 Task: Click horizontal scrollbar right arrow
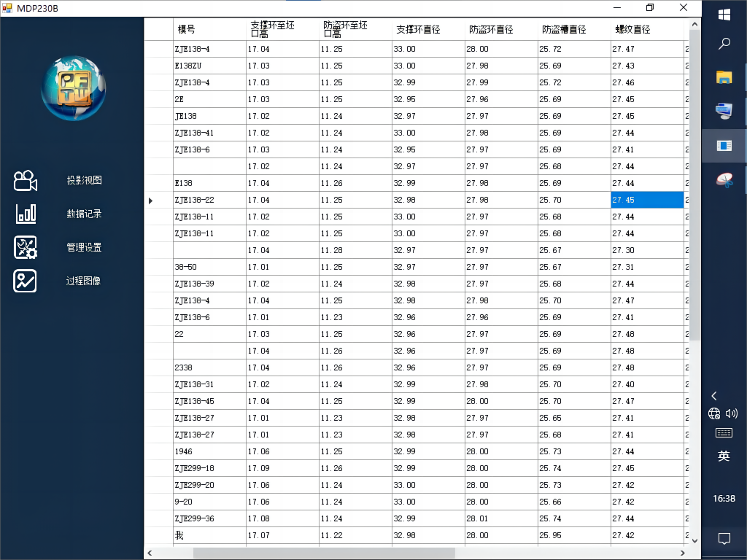click(x=683, y=553)
